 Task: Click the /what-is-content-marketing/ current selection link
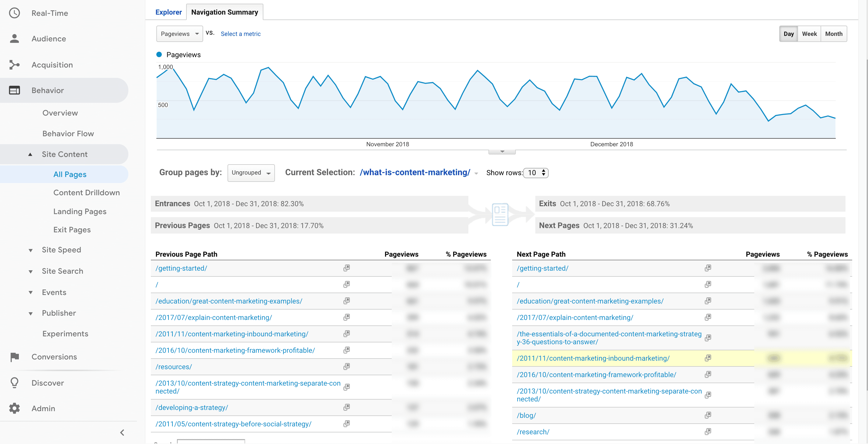tap(415, 172)
